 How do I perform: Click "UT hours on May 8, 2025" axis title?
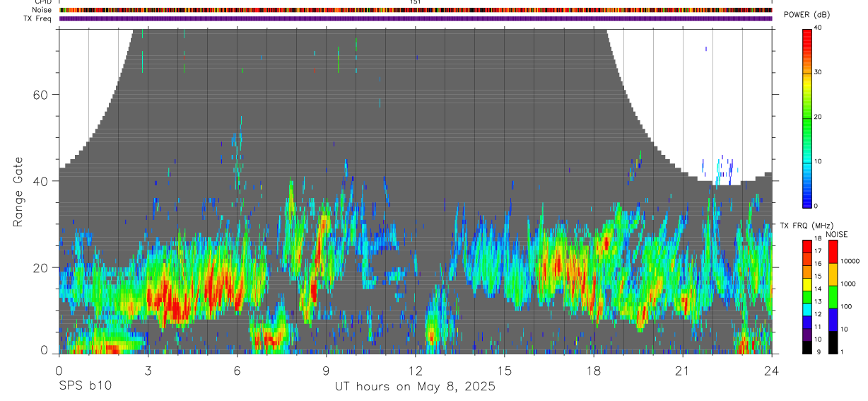[x=416, y=387]
